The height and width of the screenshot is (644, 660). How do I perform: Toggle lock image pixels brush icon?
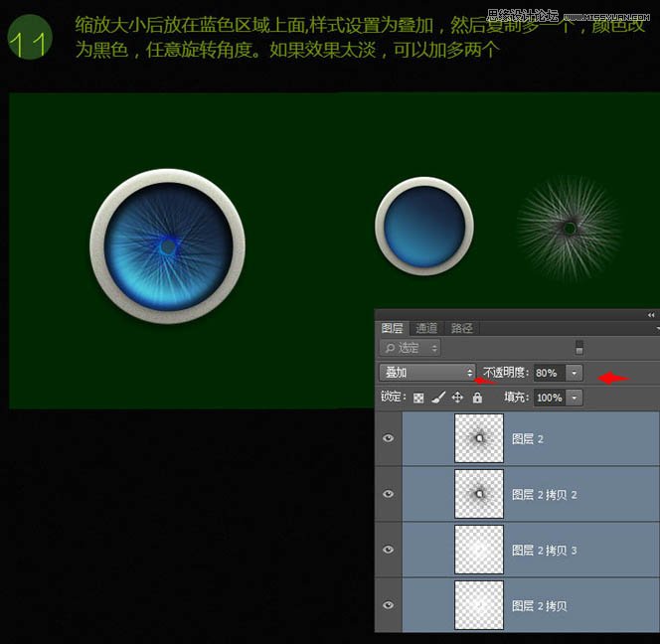coord(438,398)
